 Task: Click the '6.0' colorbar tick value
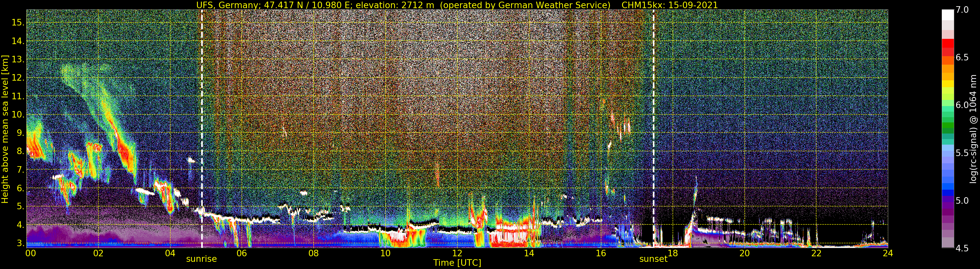pyautogui.click(x=962, y=105)
